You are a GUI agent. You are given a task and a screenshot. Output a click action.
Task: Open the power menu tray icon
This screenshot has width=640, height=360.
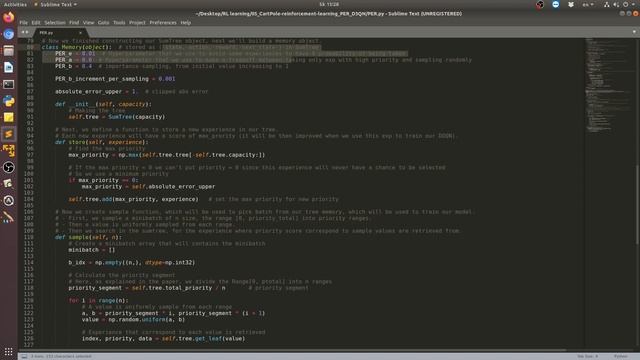click(x=625, y=4)
